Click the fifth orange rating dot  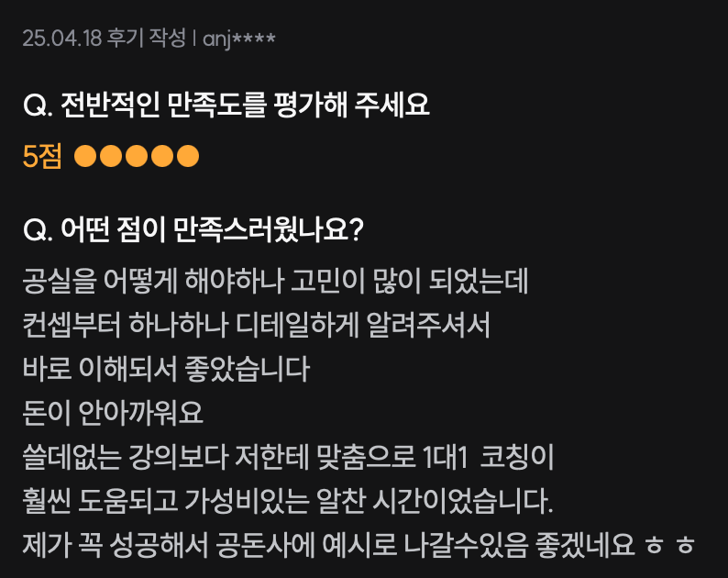point(188,156)
